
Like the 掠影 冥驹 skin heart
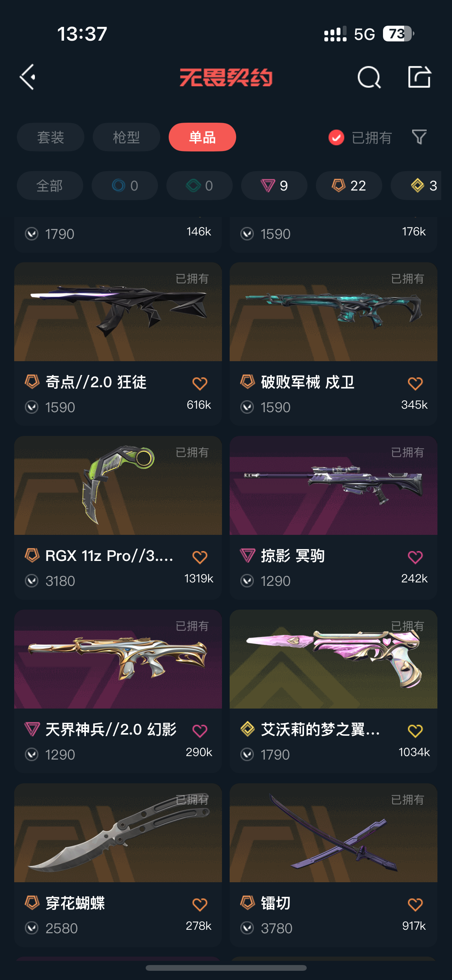pos(415,557)
